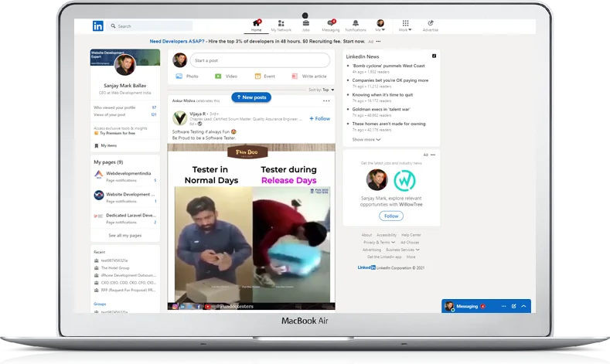Click the compose message icon in Messaging bar
610x364 pixels.
tap(513, 307)
